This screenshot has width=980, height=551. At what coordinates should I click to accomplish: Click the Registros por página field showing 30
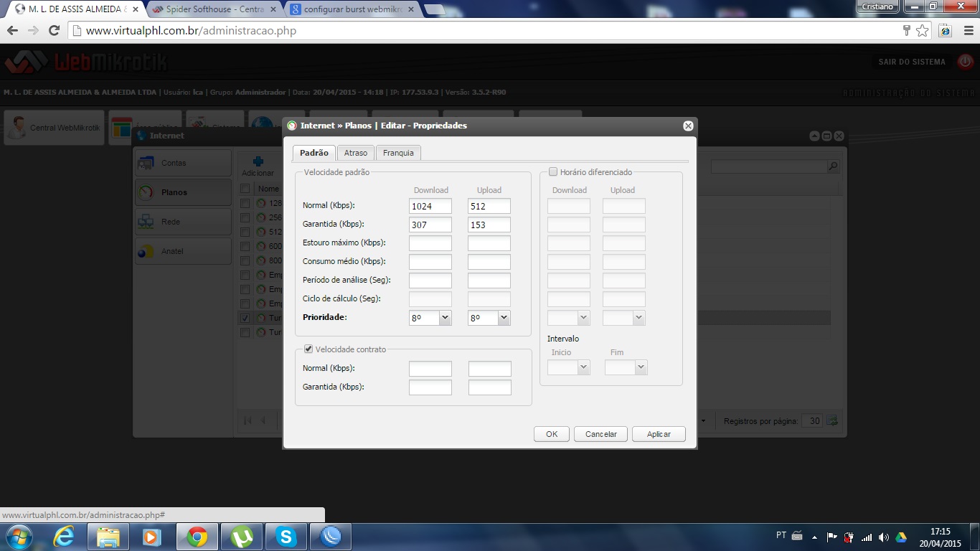(x=812, y=421)
